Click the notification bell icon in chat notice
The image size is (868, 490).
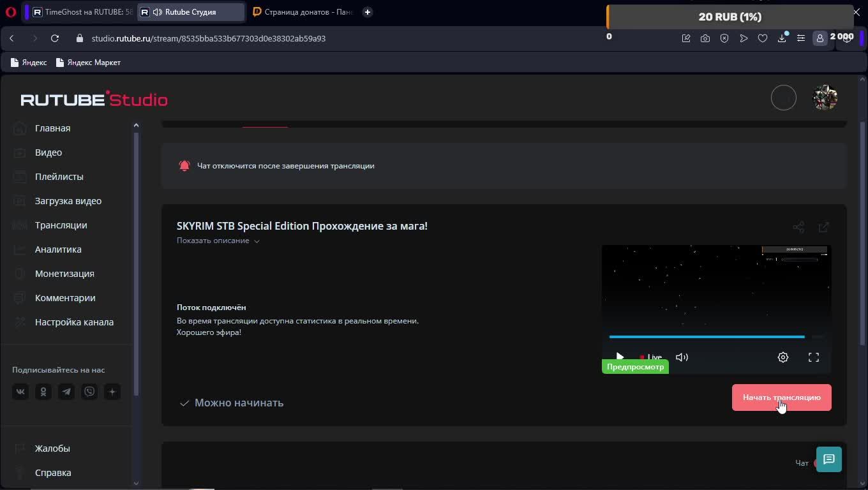pyautogui.click(x=184, y=166)
